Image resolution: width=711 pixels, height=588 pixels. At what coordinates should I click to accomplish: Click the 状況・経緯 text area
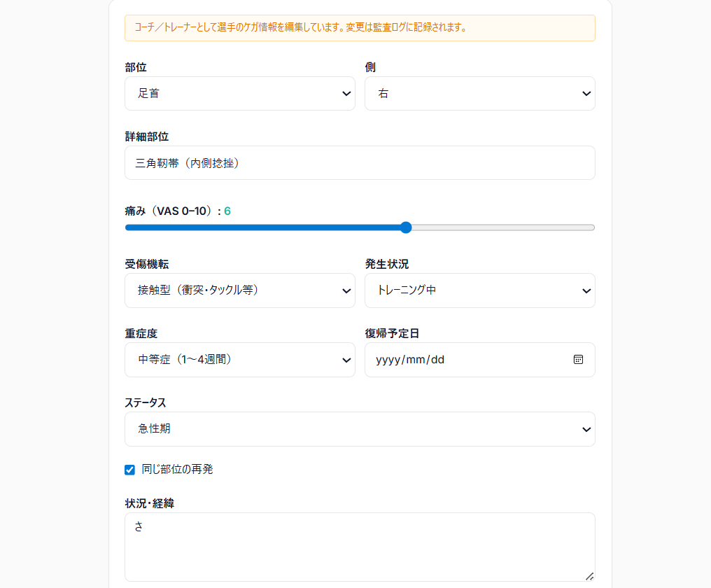(x=360, y=547)
